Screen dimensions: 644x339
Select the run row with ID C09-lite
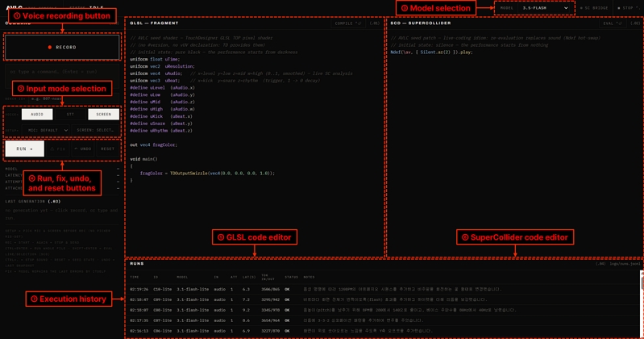(x=382, y=299)
